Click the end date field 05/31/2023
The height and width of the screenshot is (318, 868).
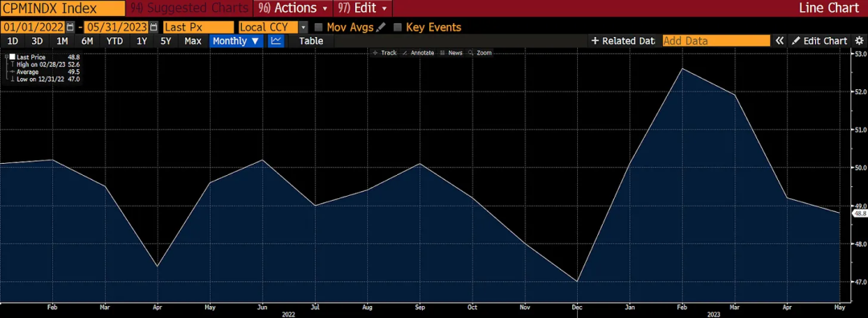click(117, 27)
